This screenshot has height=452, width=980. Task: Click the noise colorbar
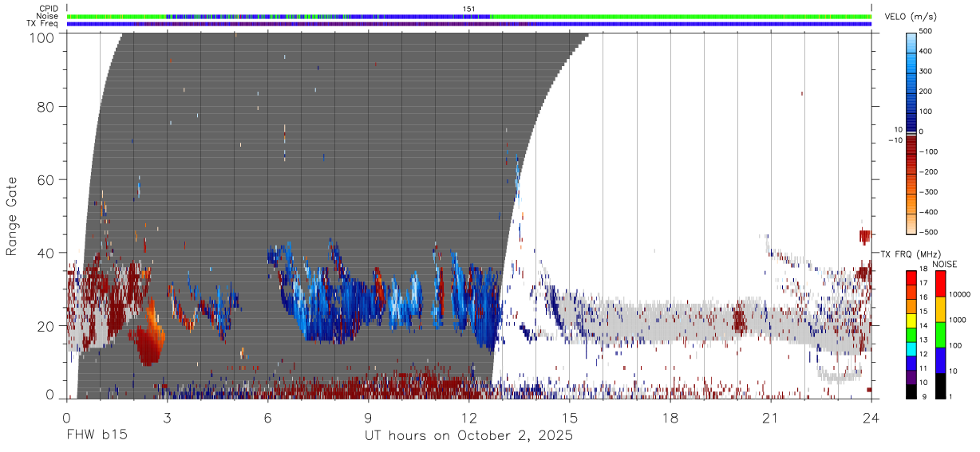[x=940, y=335]
